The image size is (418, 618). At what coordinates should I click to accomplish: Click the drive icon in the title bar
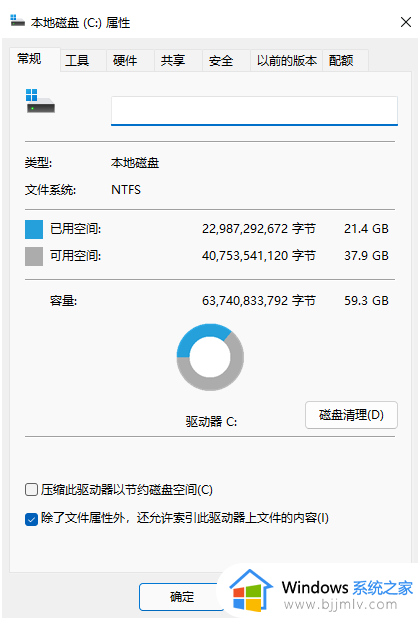17,20
